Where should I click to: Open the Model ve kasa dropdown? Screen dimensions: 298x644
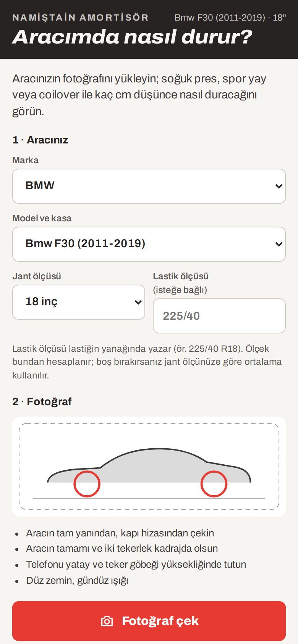click(x=149, y=244)
